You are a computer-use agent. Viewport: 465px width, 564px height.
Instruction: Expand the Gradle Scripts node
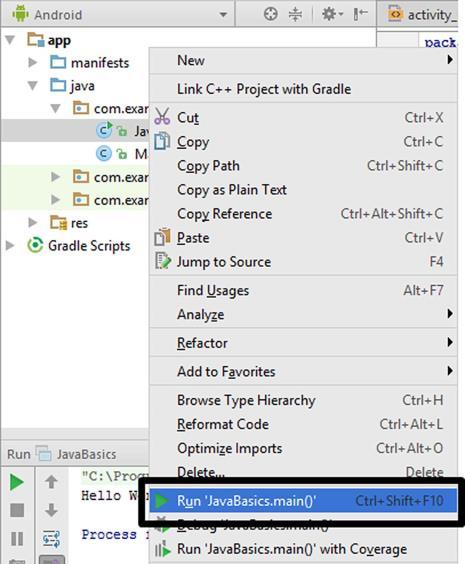click(x=10, y=246)
